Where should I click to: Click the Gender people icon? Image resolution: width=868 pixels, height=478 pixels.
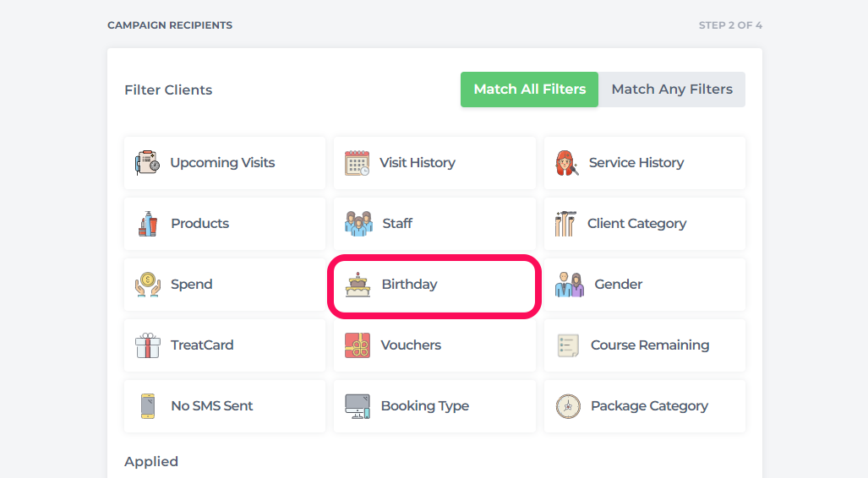[x=570, y=285]
